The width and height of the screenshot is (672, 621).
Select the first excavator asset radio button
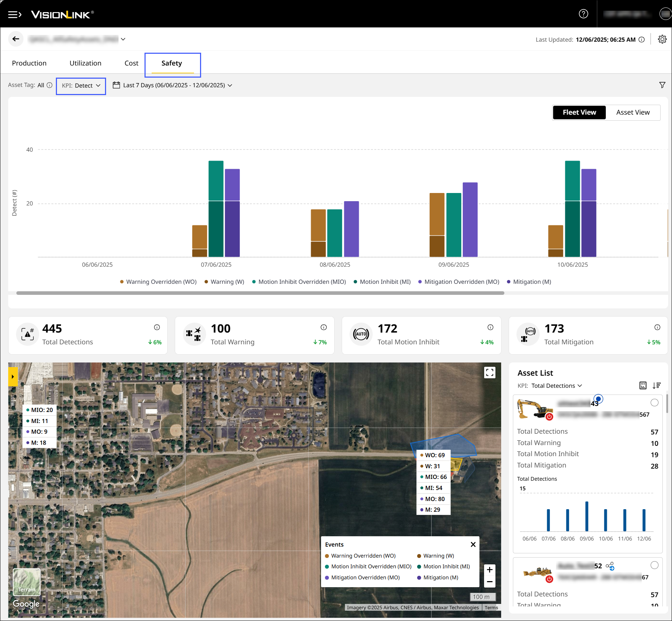coord(654,403)
